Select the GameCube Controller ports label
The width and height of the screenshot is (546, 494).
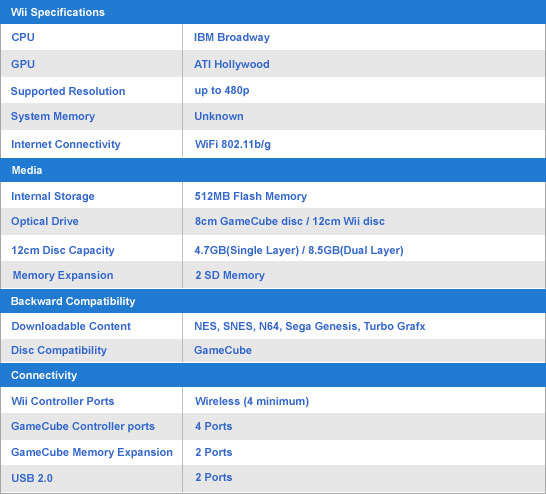tap(83, 426)
